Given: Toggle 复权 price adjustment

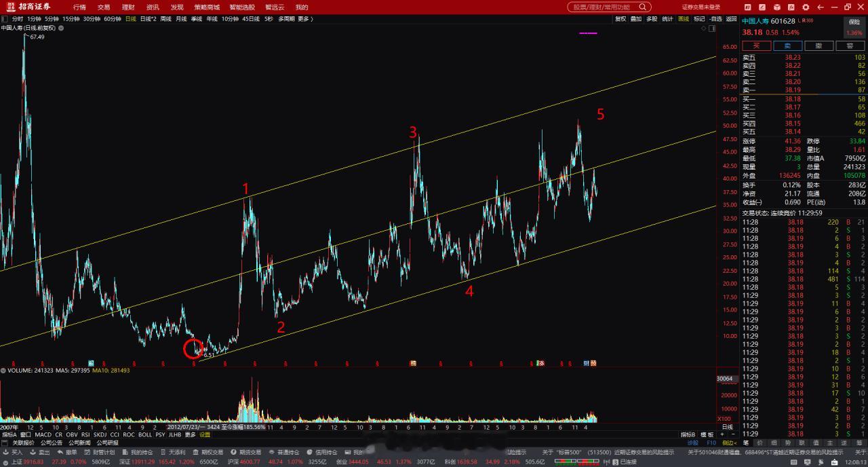Looking at the screenshot, I should pyautogui.click(x=620, y=19).
